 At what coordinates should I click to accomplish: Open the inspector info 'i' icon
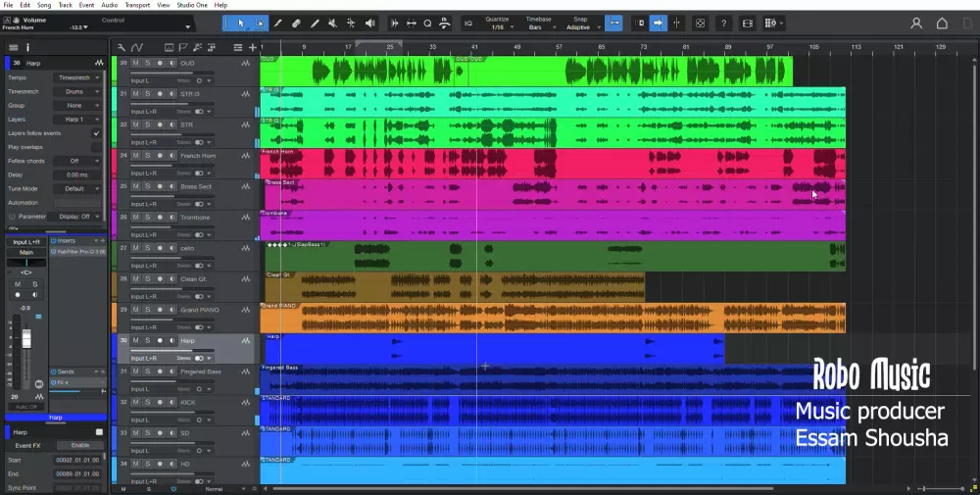[x=27, y=47]
